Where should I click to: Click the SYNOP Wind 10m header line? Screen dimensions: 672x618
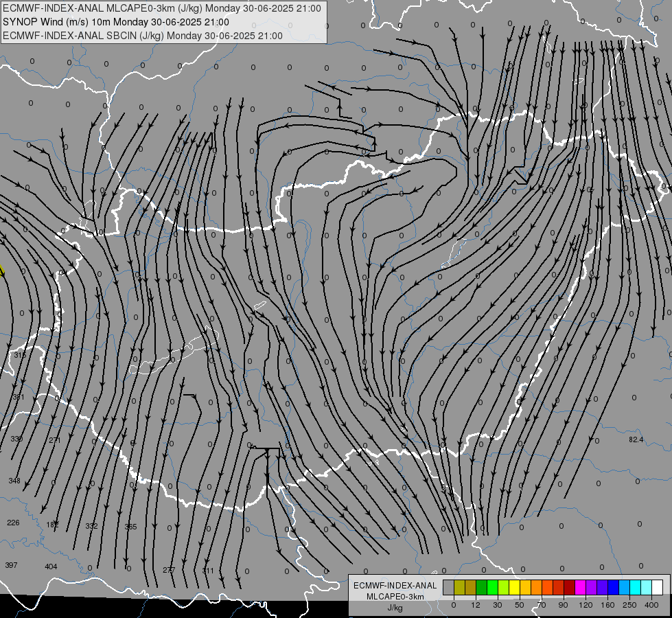tap(116, 22)
